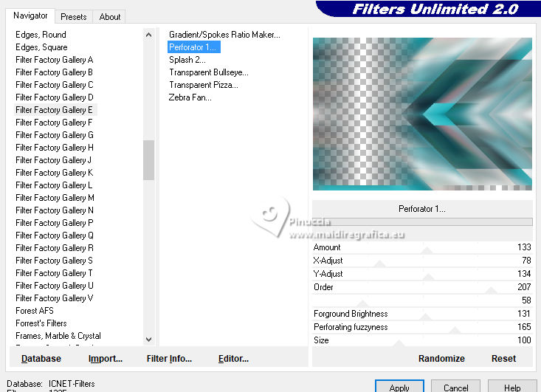This screenshot has width=541, height=392.
Task: Select Edges, Round category
Action: coord(41,35)
